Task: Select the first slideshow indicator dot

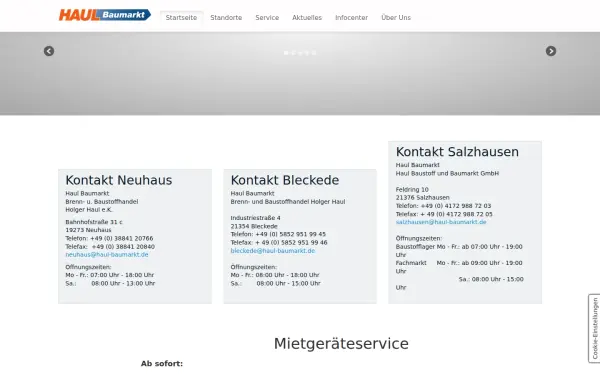Action: (x=286, y=53)
